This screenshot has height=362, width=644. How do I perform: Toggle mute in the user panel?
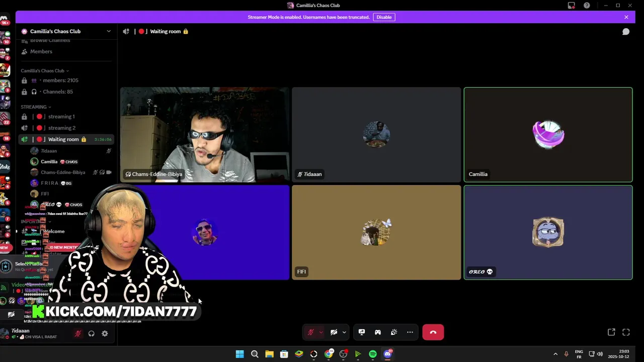pos(78,333)
